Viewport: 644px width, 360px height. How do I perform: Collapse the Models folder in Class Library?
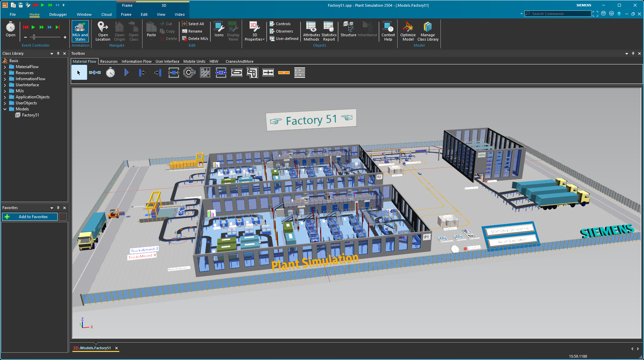pyautogui.click(x=5, y=109)
